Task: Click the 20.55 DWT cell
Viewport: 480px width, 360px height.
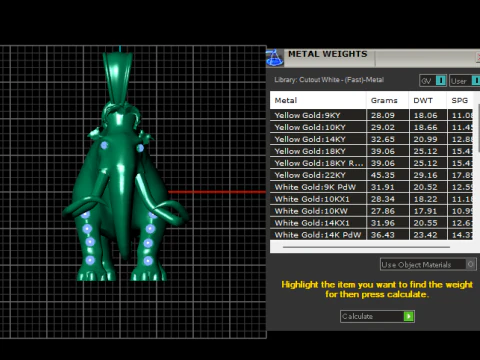Action: 428,223
